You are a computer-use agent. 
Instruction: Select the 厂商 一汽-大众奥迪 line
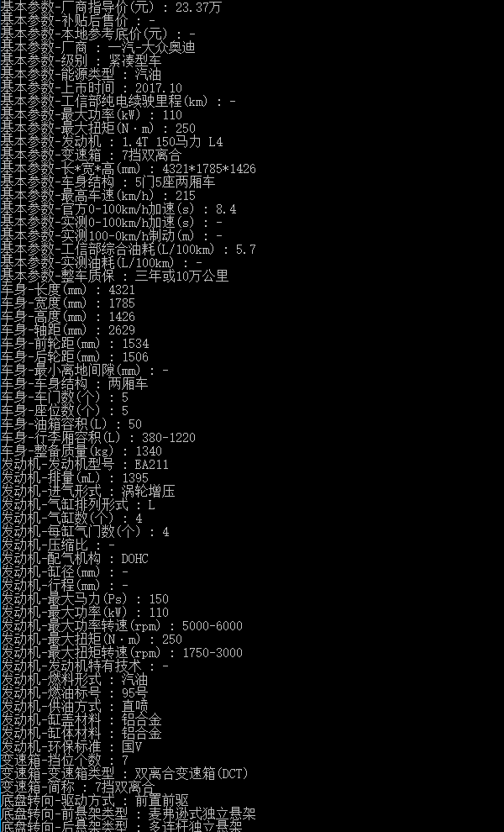coord(97,47)
